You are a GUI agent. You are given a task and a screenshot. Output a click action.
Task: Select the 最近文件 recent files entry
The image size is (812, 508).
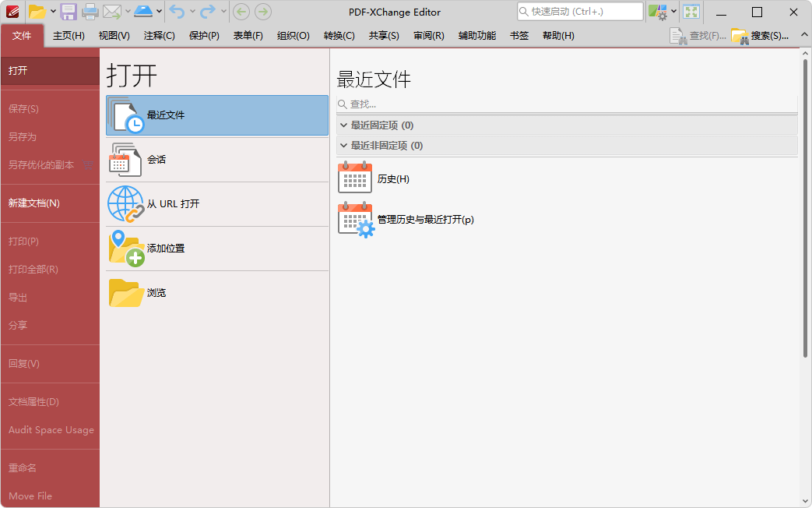tap(217, 115)
